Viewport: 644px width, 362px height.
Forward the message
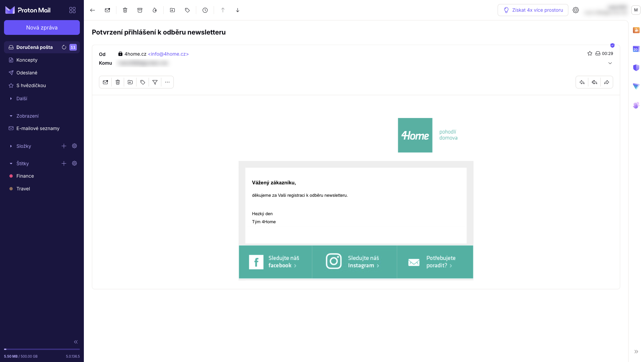(607, 82)
